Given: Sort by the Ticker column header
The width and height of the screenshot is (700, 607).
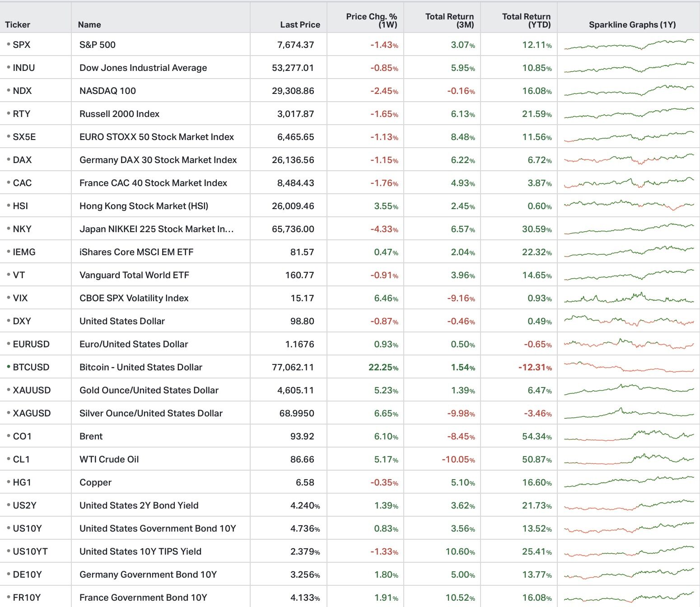Looking at the screenshot, I should click(x=18, y=24).
